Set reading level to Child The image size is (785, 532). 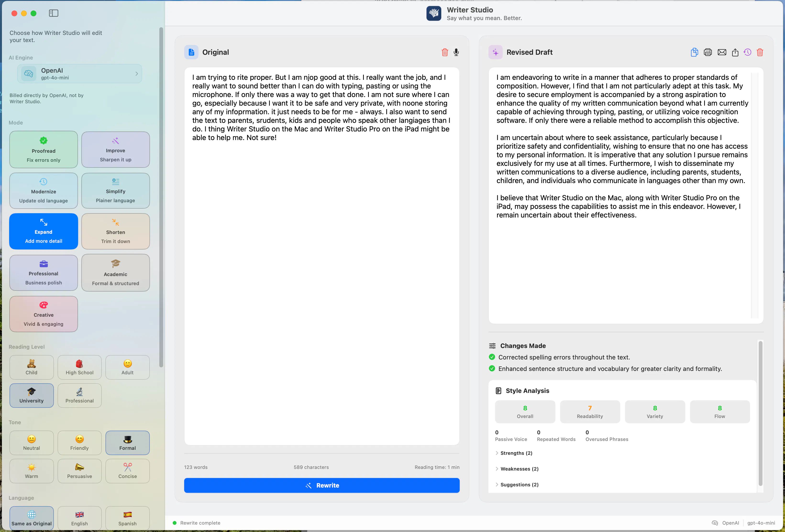pos(31,367)
